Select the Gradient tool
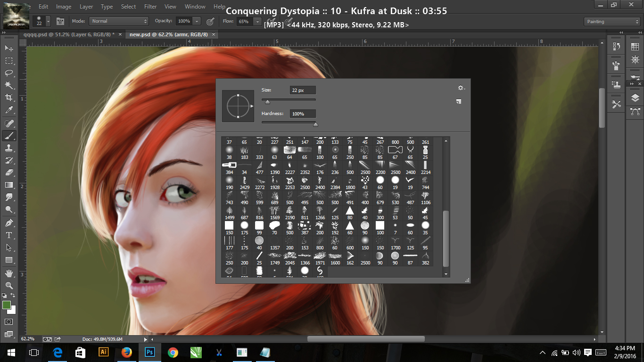The width and height of the screenshot is (644, 362). pos(9,185)
